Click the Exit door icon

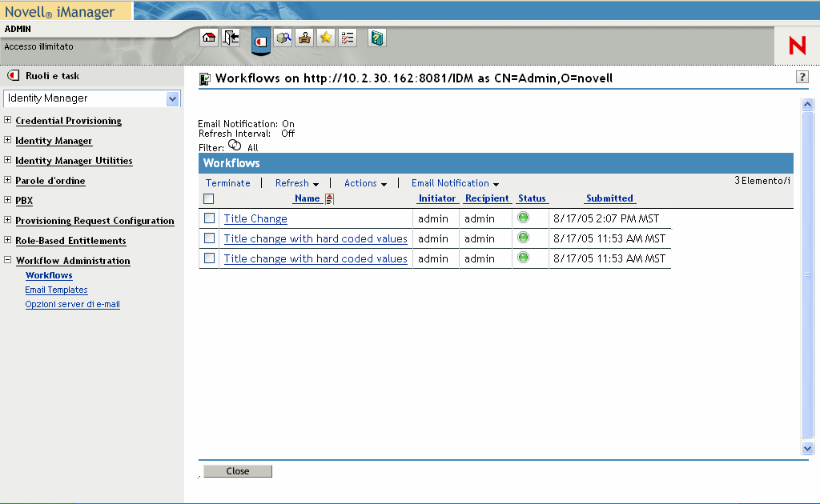[x=231, y=38]
